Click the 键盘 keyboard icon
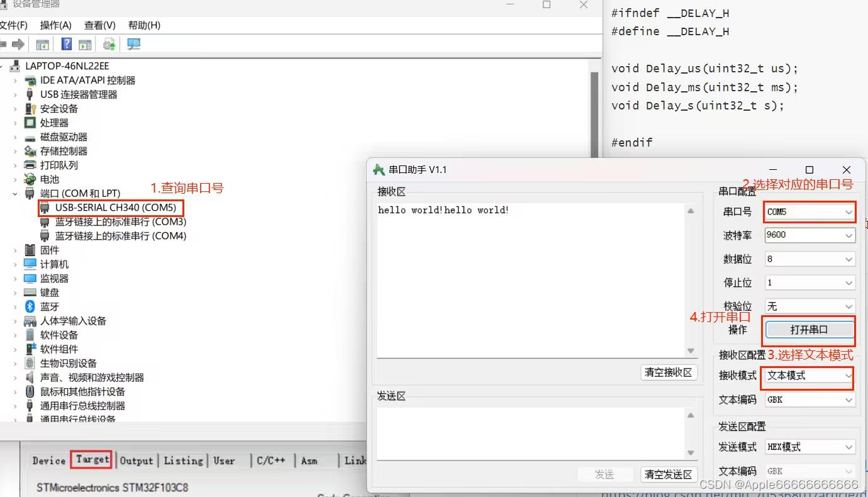Screen dimensions: 868x497 [x=30, y=293]
